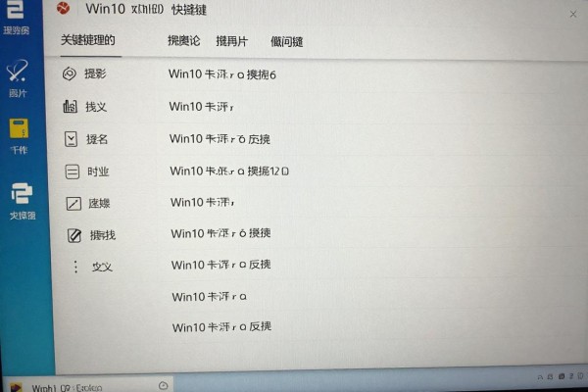Click the colorful app icon at taskbar left

16,387
